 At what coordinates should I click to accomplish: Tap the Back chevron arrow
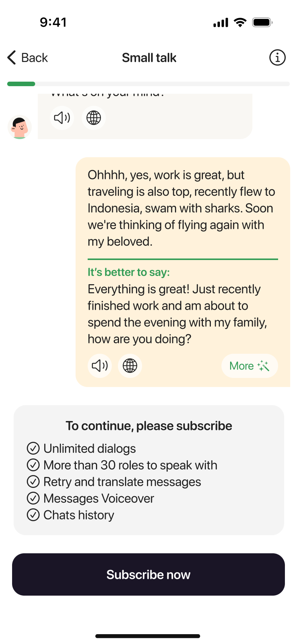[12, 58]
